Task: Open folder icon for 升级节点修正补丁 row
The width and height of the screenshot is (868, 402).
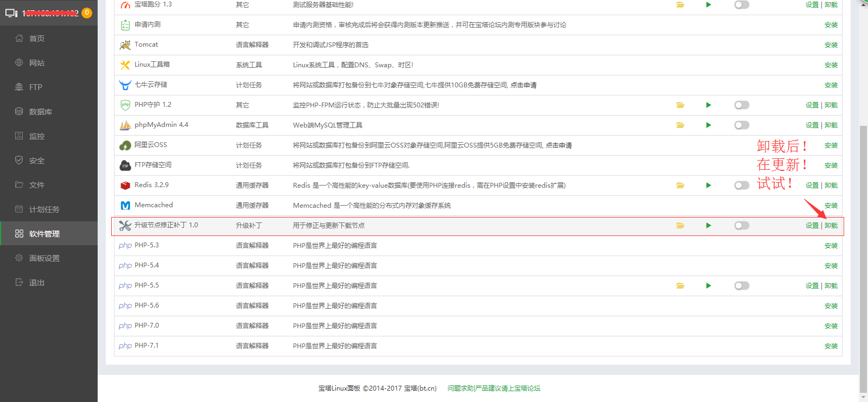Action: 680,226
